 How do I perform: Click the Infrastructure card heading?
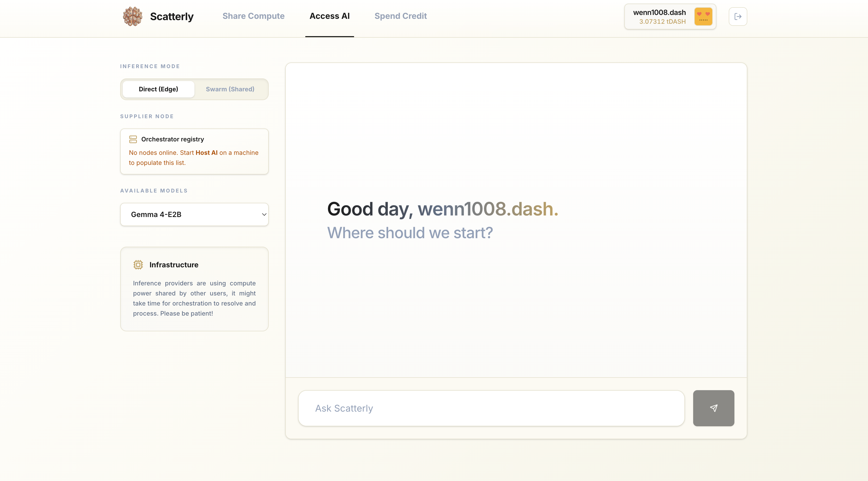[x=174, y=264]
